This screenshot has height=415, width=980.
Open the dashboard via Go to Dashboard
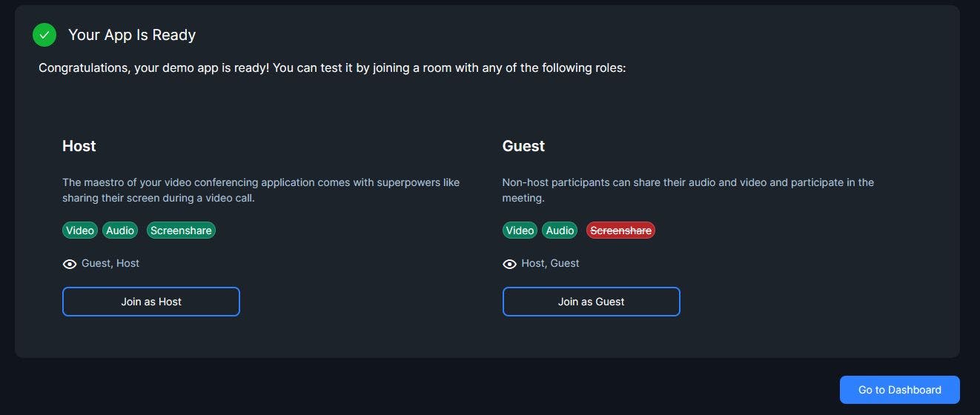click(899, 390)
